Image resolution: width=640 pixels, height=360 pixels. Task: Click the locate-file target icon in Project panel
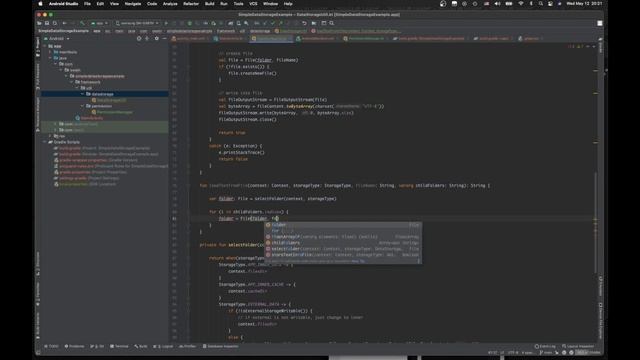[x=139, y=38]
